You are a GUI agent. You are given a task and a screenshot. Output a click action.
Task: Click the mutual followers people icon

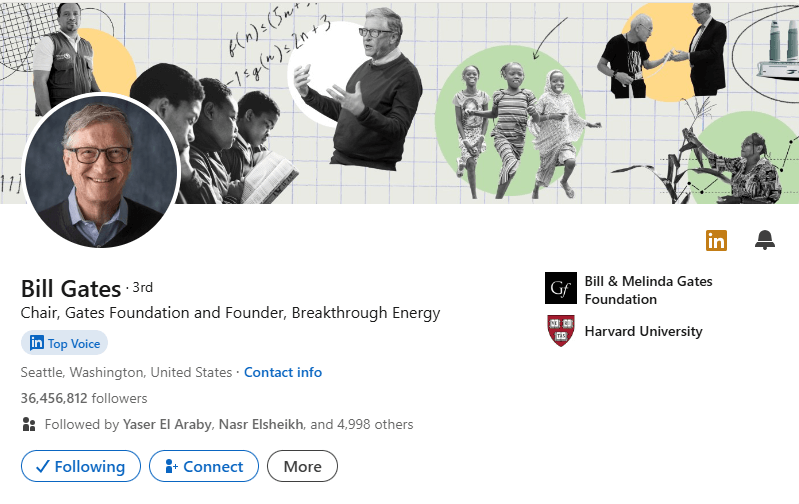click(29, 424)
